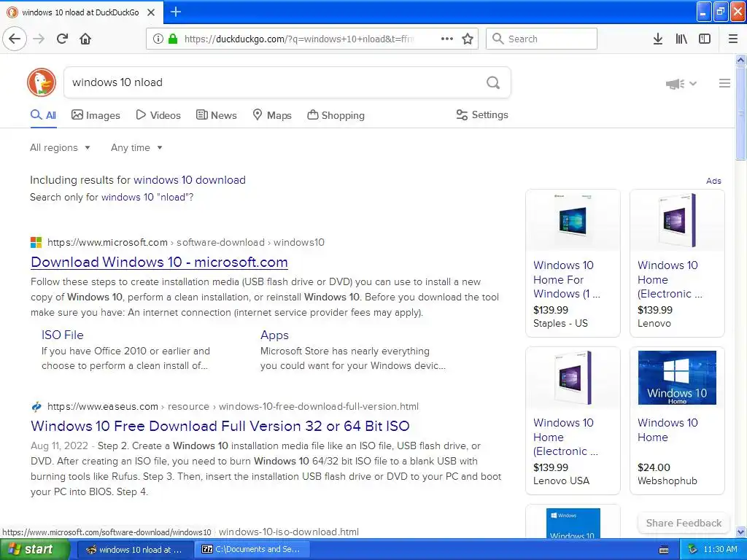Open the Webshophub Windows 10 Home ad image
The image size is (747, 560).
click(x=677, y=378)
